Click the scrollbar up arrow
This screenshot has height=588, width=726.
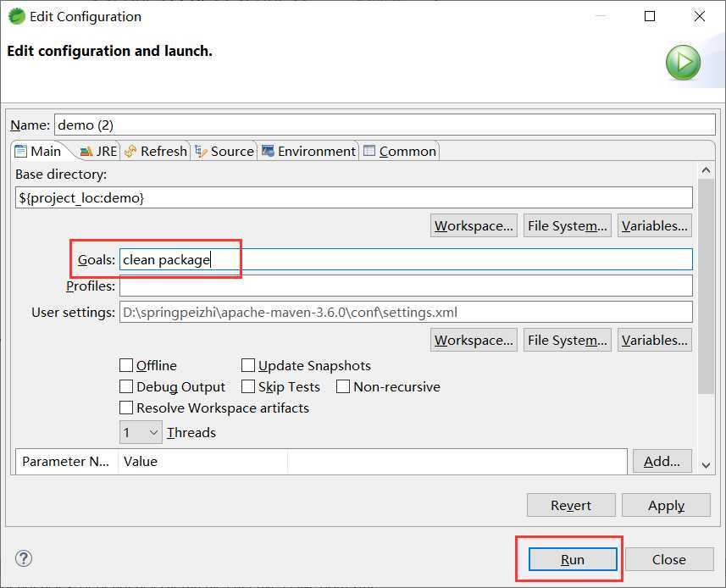pyautogui.click(x=706, y=170)
